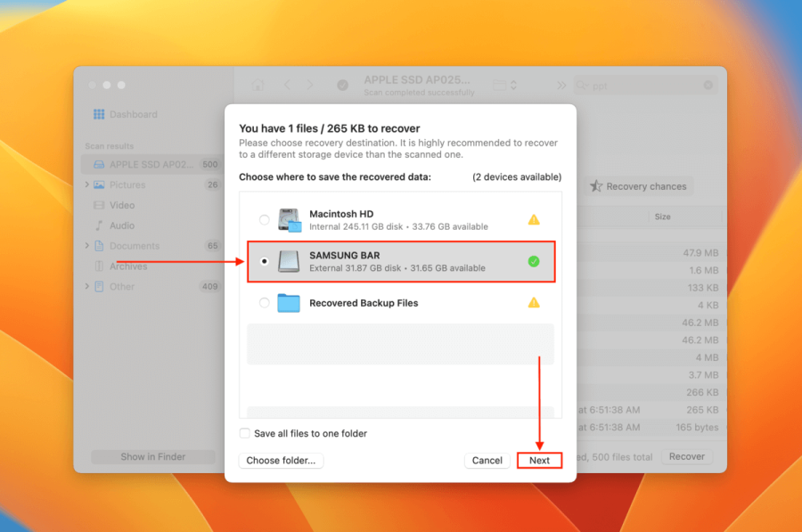Choose Recovered Backup Files as destination
Screen dimensions: 802x532
tap(264, 302)
